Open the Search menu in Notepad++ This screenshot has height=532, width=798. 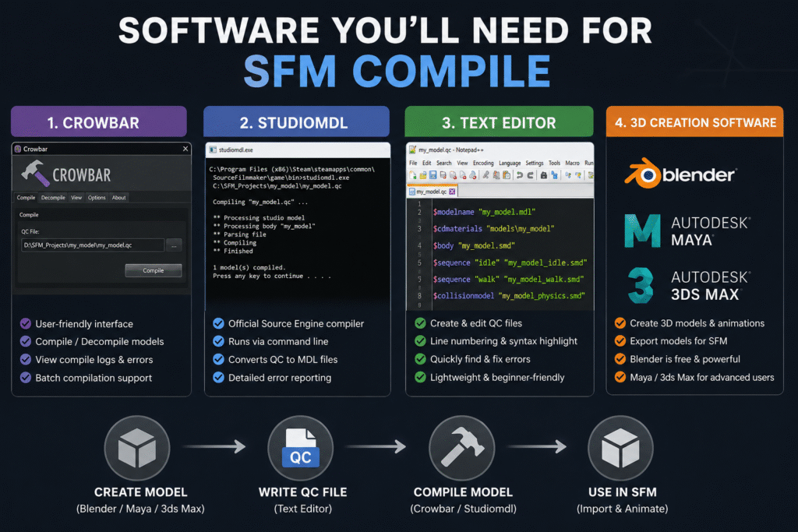443,164
